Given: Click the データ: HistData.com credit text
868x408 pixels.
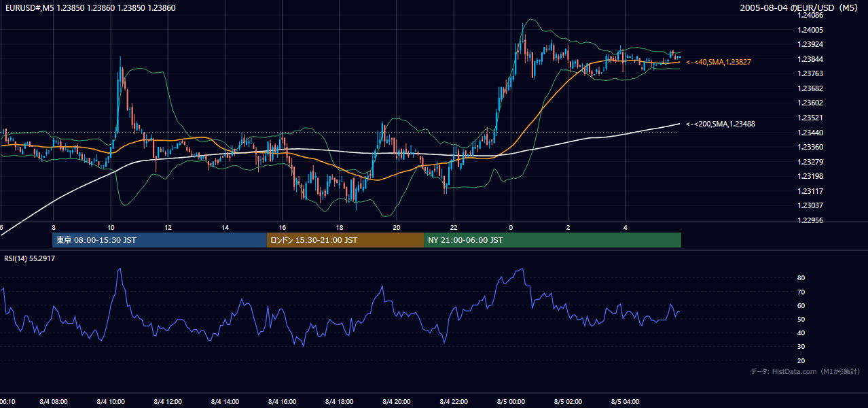Looking at the screenshot, I should point(806,371).
